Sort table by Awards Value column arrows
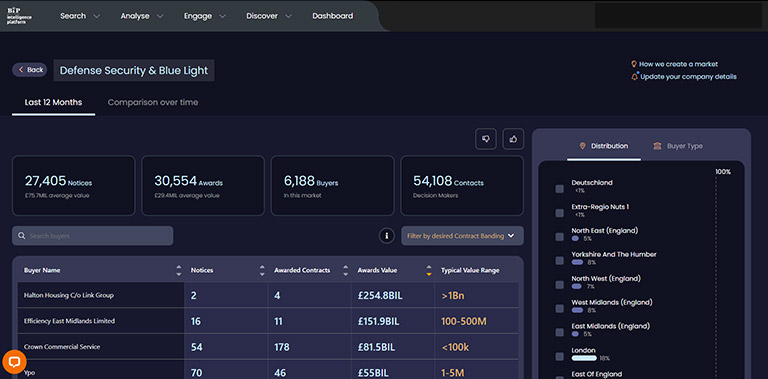Image resolution: width=768 pixels, height=379 pixels. coord(429,270)
